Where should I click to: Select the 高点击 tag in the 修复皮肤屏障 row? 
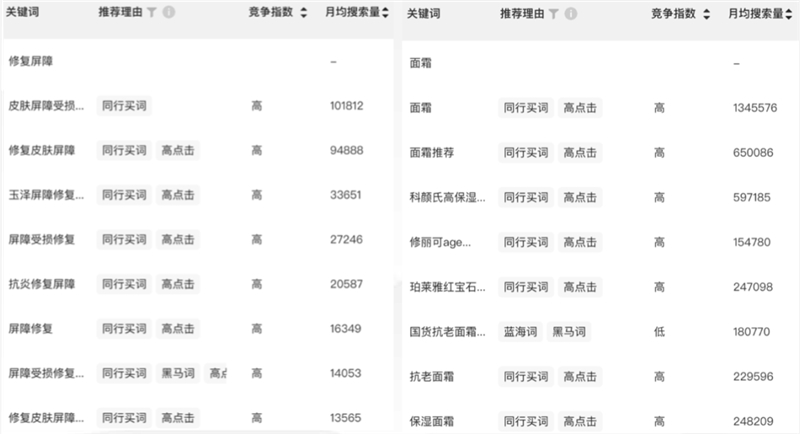pyautogui.click(x=178, y=150)
